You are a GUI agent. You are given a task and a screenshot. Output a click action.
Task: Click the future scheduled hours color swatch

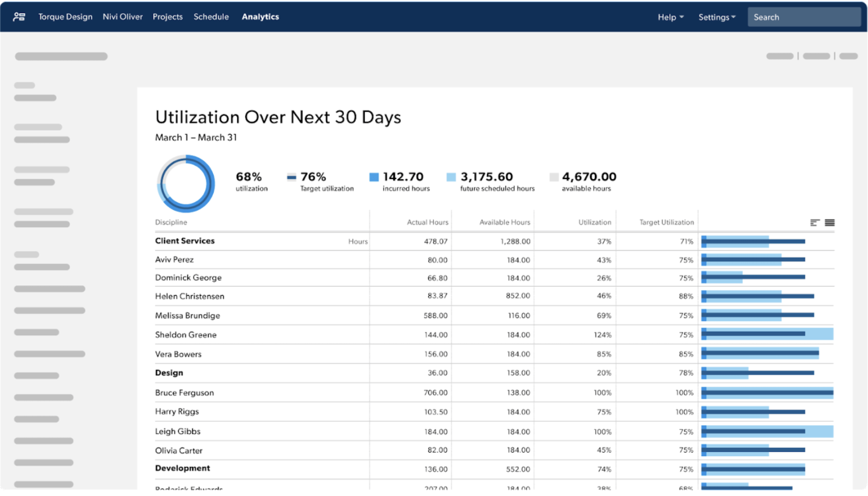pos(451,177)
